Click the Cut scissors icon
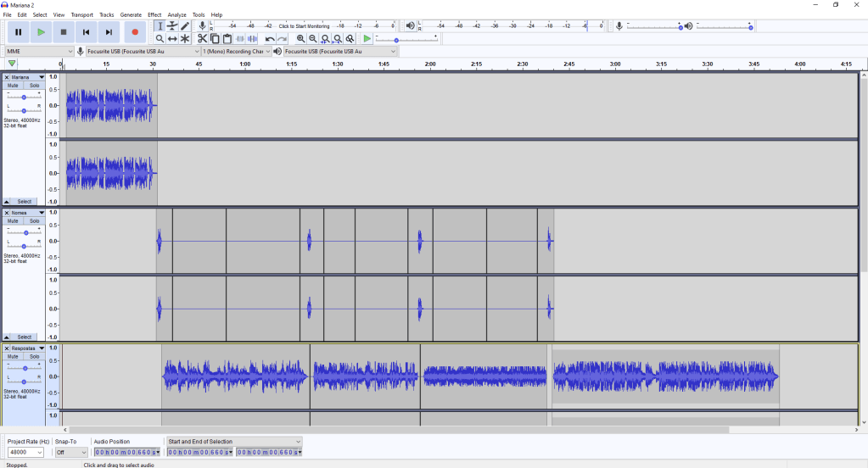Screen dimensions: 868x468 click(202, 39)
